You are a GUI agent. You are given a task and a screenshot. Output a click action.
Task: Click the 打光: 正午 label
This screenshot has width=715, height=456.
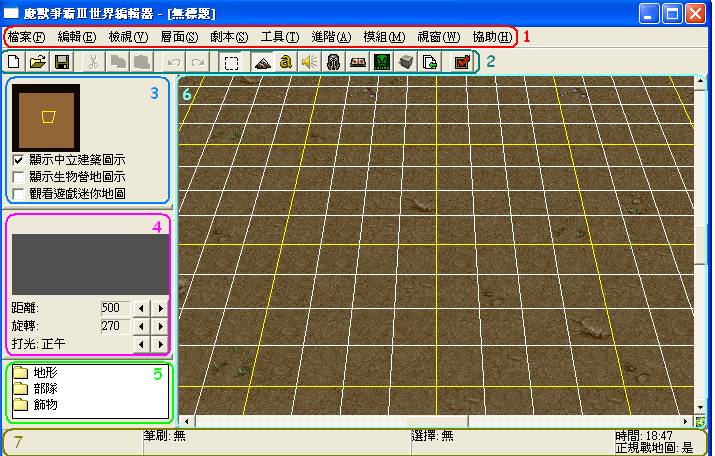point(39,344)
